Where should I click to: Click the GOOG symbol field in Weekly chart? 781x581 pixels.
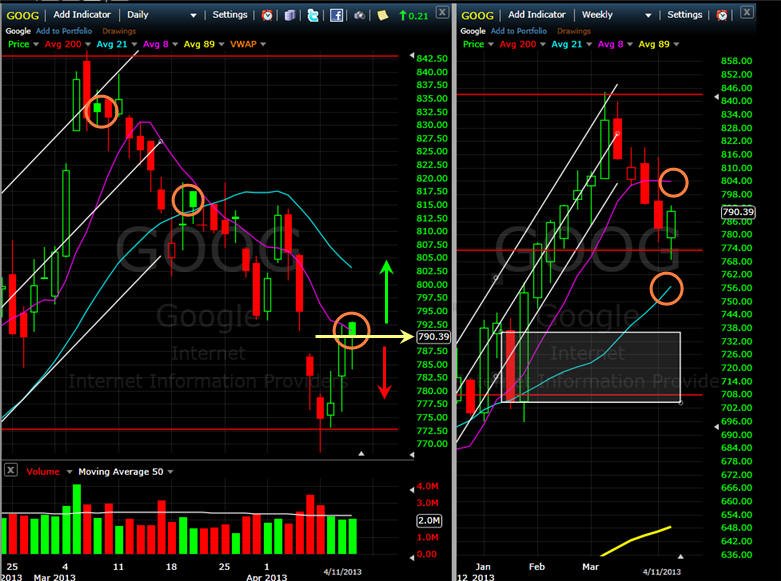[x=477, y=15]
